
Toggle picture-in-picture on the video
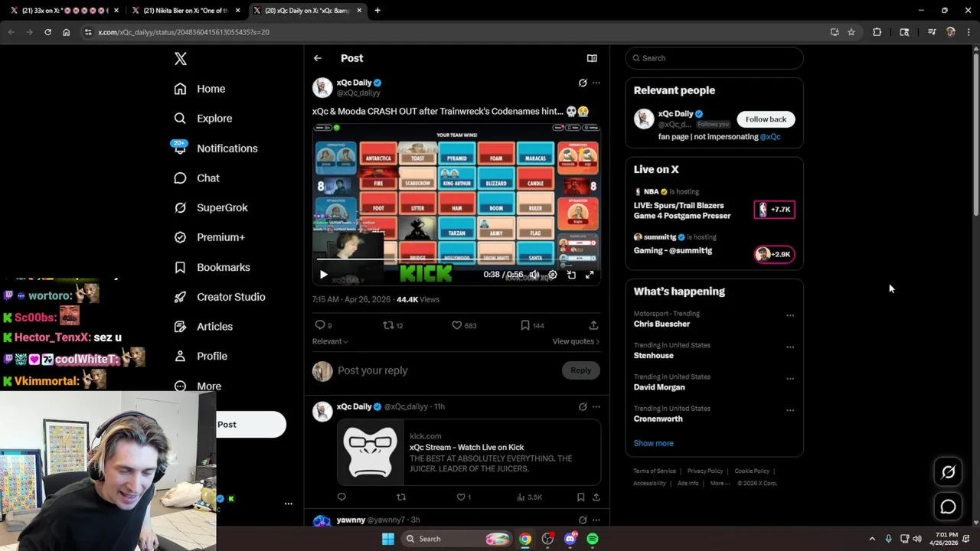pos(571,275)
